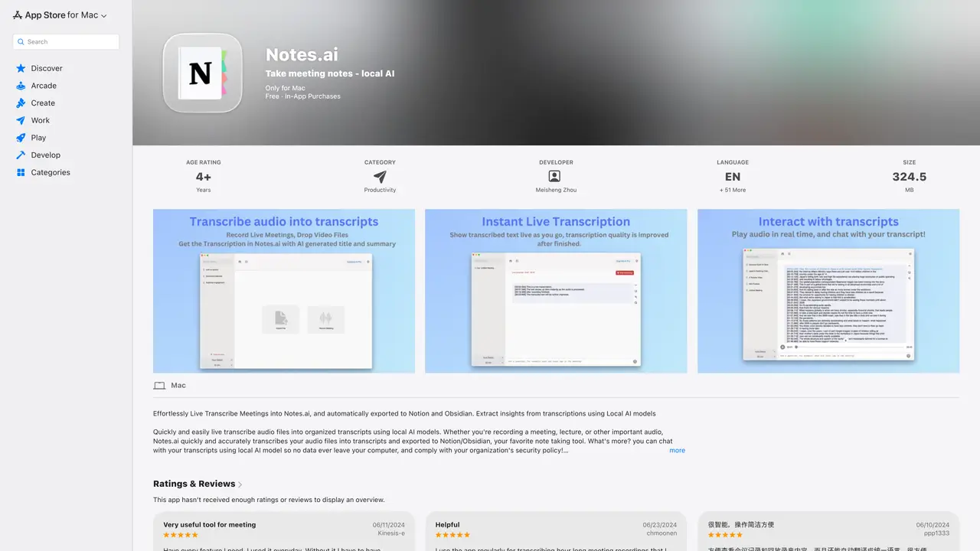Click reviewer name Kinesis-e
The height and width of the screenshot is (551, 980).
(x=391, y=533)
